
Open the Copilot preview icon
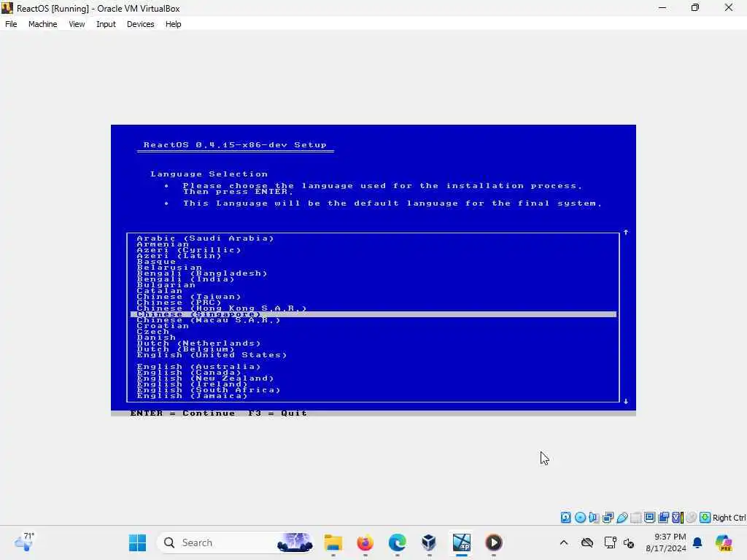click(x=724, y=542)
